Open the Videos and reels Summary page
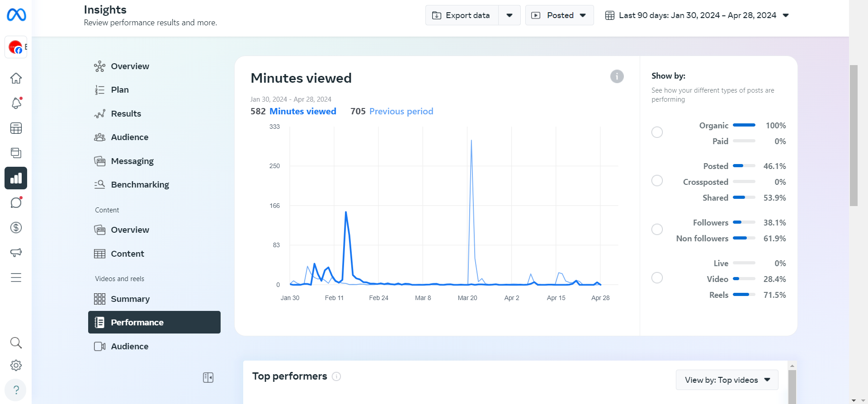 (x=130, y=299)
